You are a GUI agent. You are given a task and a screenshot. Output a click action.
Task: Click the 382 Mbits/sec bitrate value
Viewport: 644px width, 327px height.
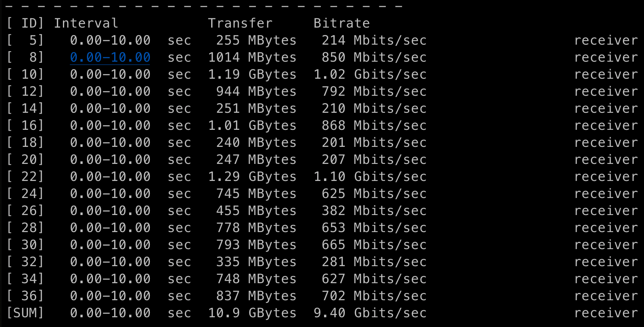(374, 211)
